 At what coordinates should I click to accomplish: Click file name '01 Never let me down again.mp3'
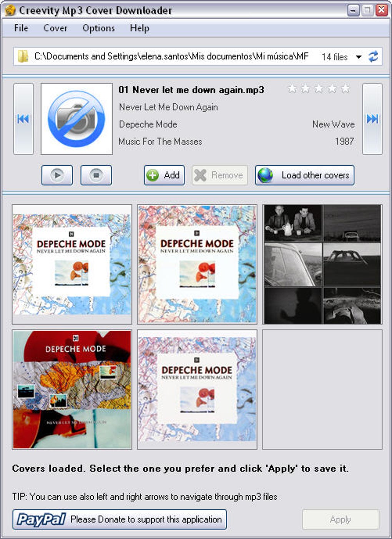tap(191, 90)
